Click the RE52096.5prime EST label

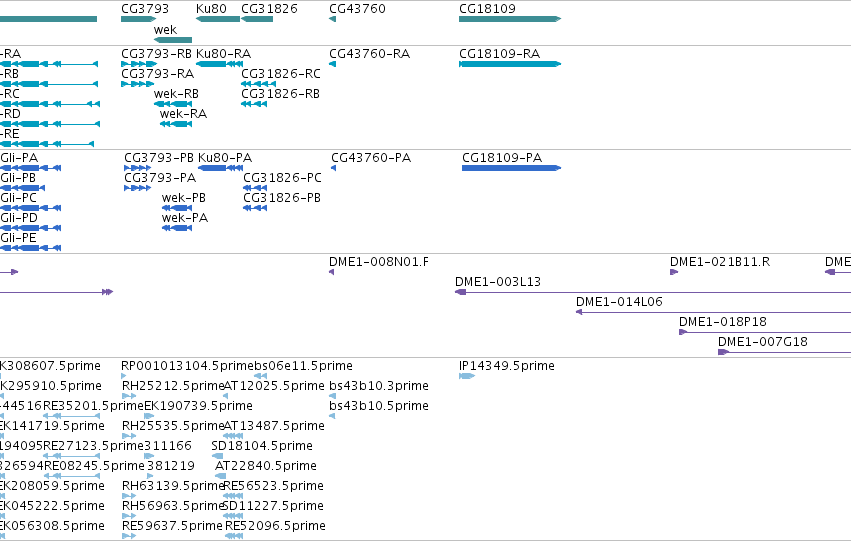[275, 527]
